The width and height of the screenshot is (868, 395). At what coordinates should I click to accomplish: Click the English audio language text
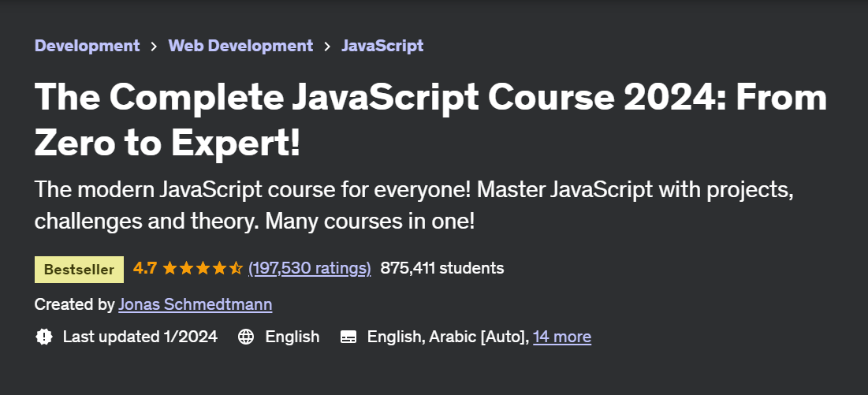[x=292, y=337]
